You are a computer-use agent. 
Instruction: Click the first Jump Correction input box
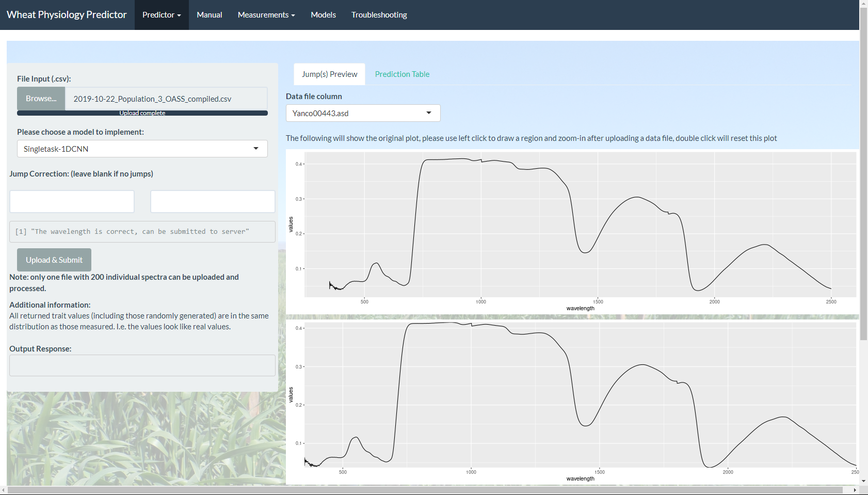point(72,201)
